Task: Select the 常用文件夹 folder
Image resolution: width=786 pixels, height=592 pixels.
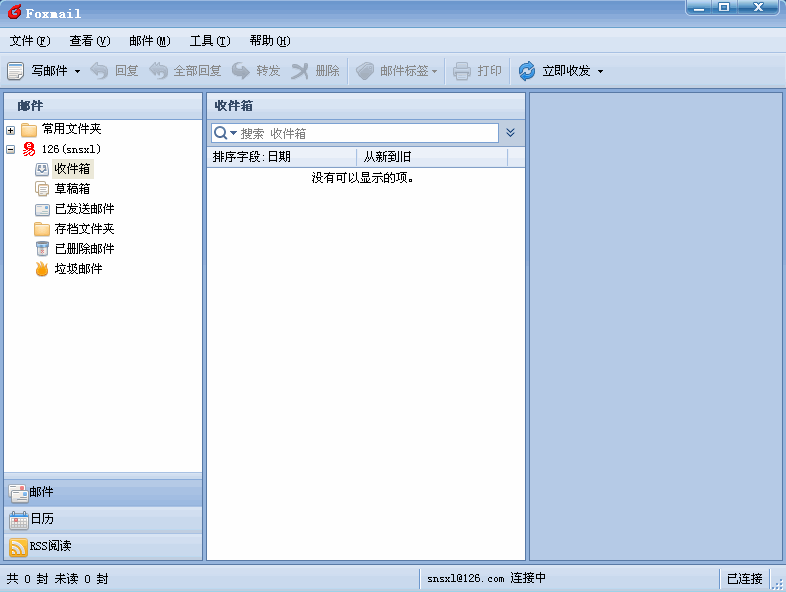Action: pos(72,129)
